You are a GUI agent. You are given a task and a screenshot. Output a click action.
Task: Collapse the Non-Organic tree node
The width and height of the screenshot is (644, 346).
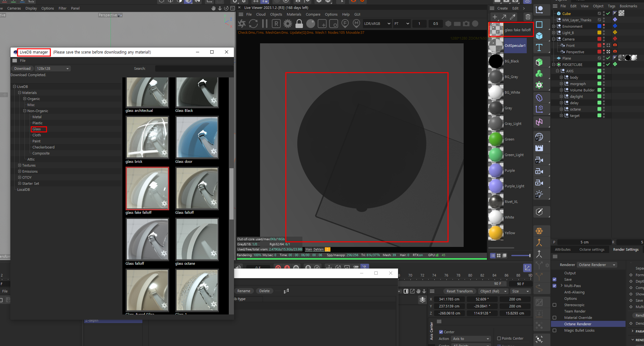(x=25, y=111)
